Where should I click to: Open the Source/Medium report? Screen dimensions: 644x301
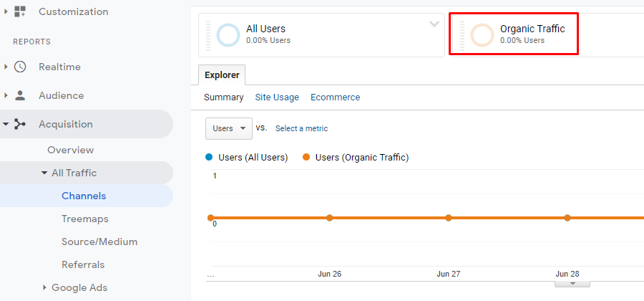tap(99, 242)
